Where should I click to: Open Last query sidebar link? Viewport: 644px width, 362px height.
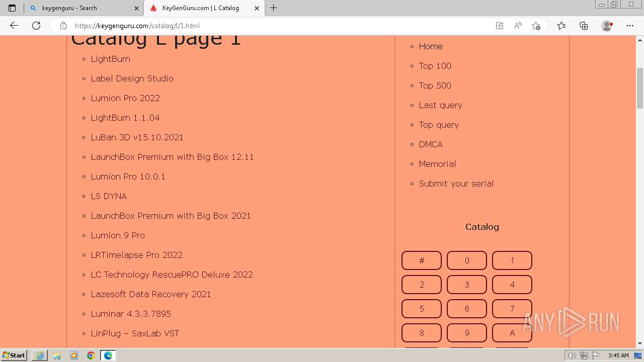coord(440,105)
